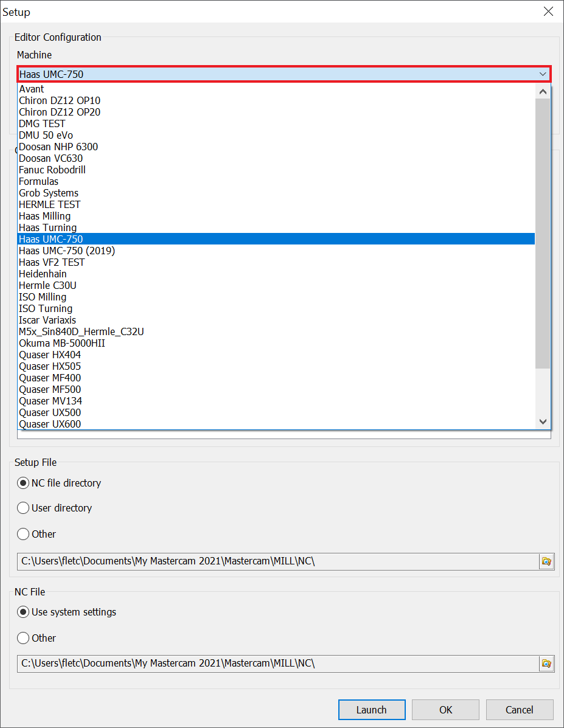Browse folder icon for Setup File path
The height and width of the screenshot is (728, 564).
[x=546, y=561]
